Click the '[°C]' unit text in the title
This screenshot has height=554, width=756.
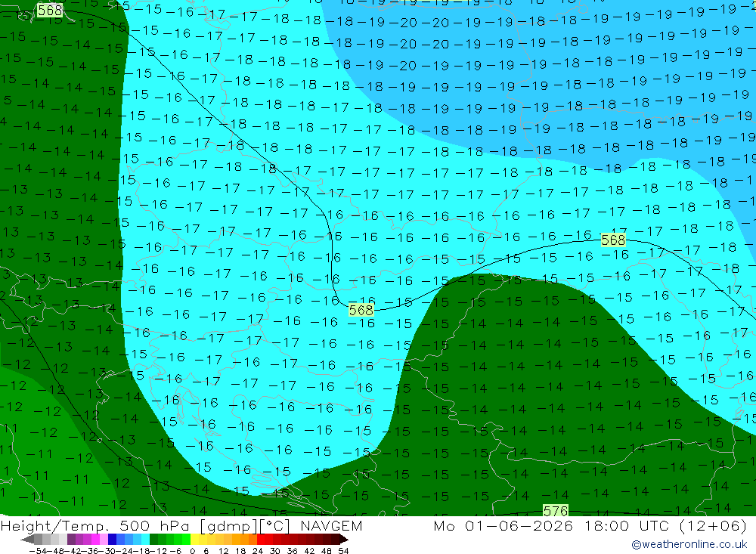pos(274,526)
